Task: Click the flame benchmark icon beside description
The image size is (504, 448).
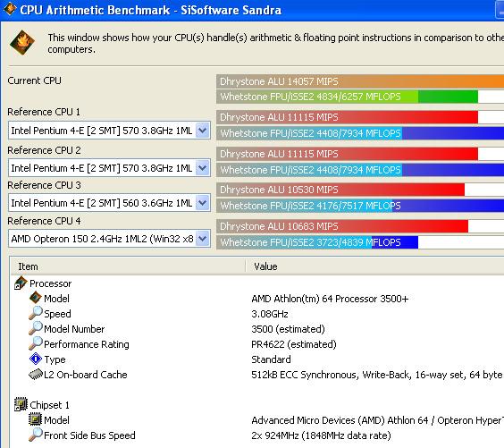Action: [x=22, y=42]
